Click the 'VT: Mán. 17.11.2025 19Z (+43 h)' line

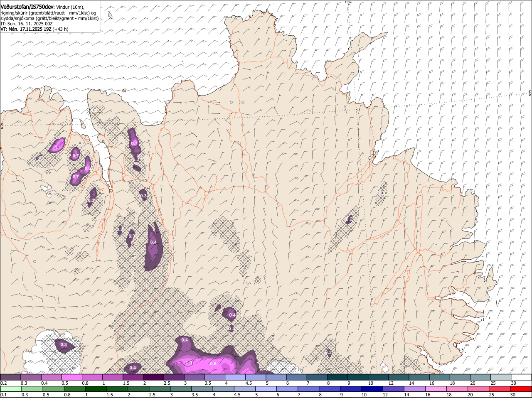pos(34,29)
